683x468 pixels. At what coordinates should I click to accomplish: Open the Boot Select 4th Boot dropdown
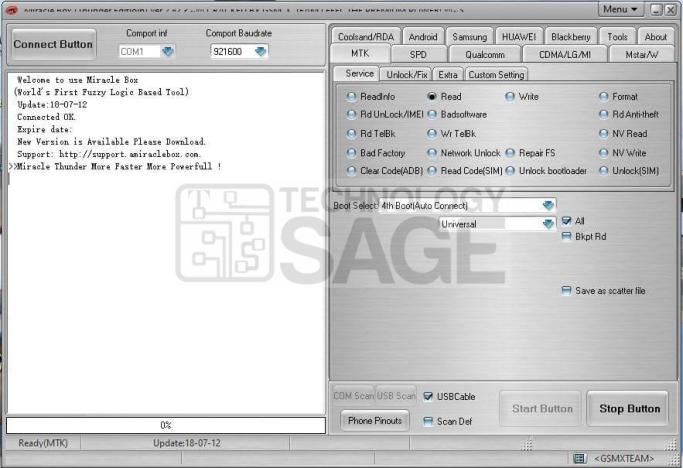click(x=548, y=205)
